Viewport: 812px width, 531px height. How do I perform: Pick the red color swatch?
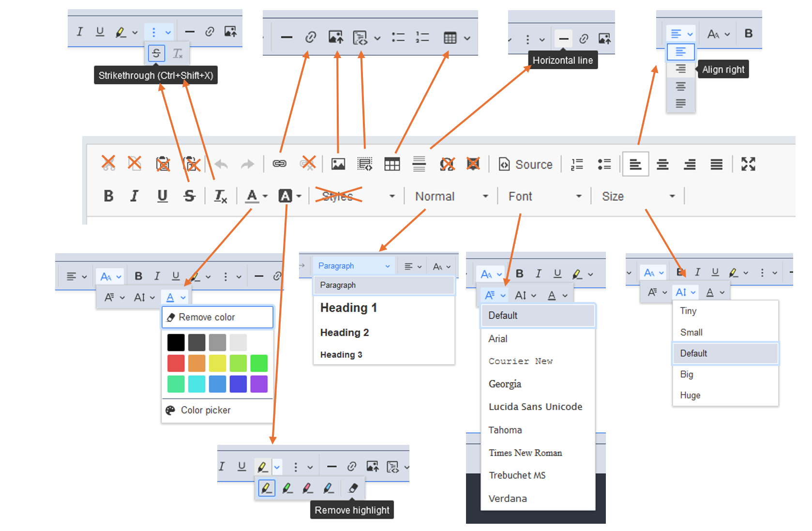tap(176, 363)
